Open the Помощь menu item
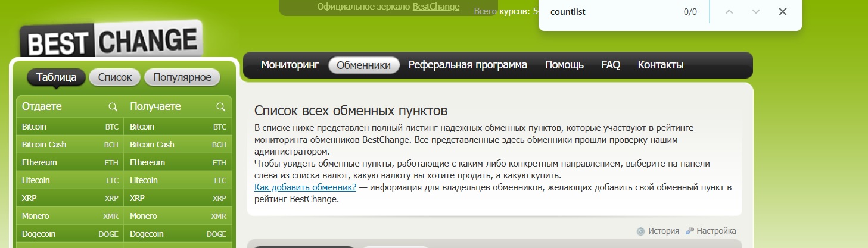868x248 pixels. point(564,65)
